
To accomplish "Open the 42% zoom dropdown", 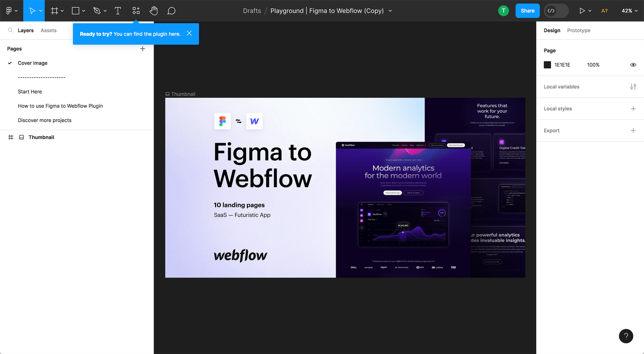I will pyautogui.click(x=629, y=11).
